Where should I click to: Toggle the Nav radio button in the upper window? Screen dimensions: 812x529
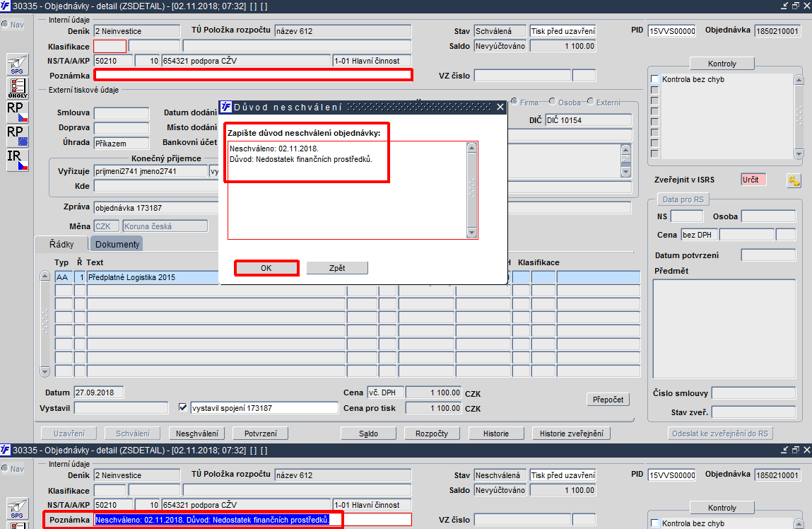tap(5, 24)
